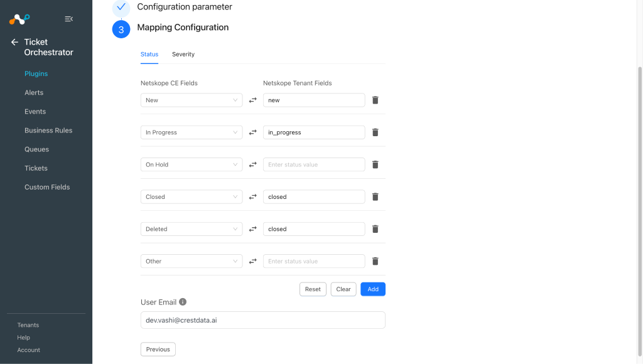Click the Add button
Image resolution: width=643 pixels, height=364 pixels.
(373, 289)
